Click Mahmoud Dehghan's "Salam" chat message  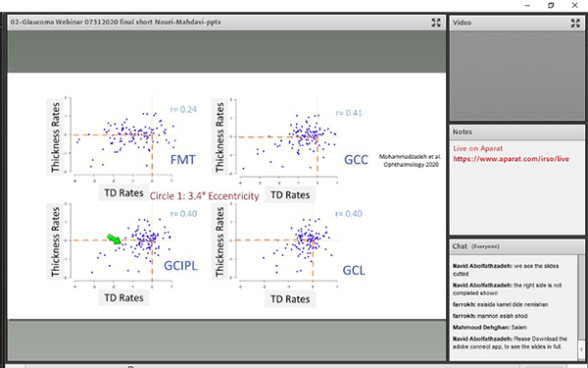(489, 328)
